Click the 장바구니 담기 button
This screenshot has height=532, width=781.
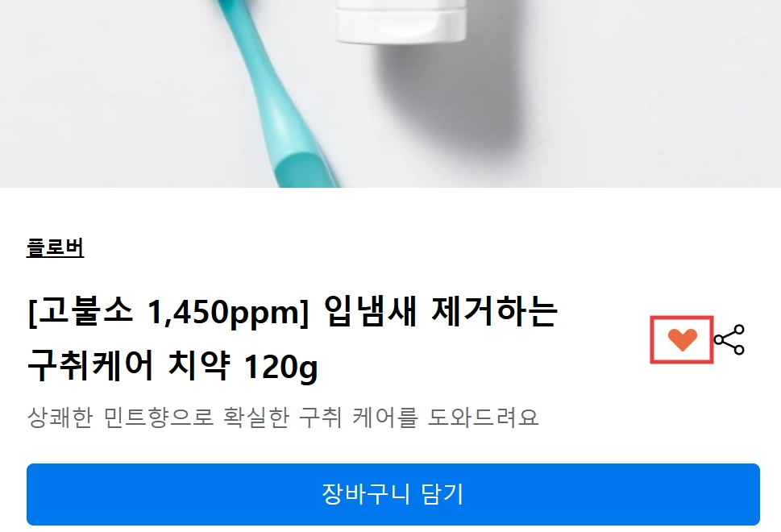(x=393, y=494)
